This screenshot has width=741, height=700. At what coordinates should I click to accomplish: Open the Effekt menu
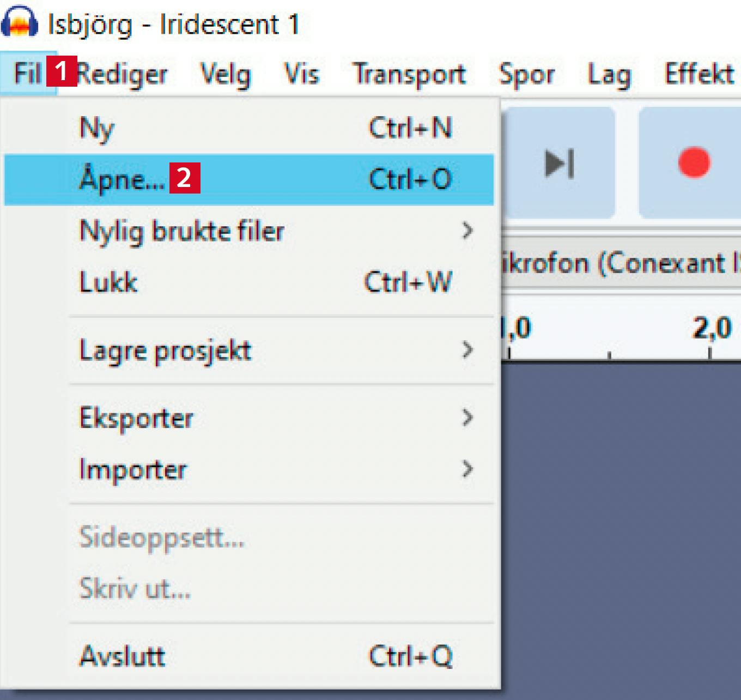699,74
